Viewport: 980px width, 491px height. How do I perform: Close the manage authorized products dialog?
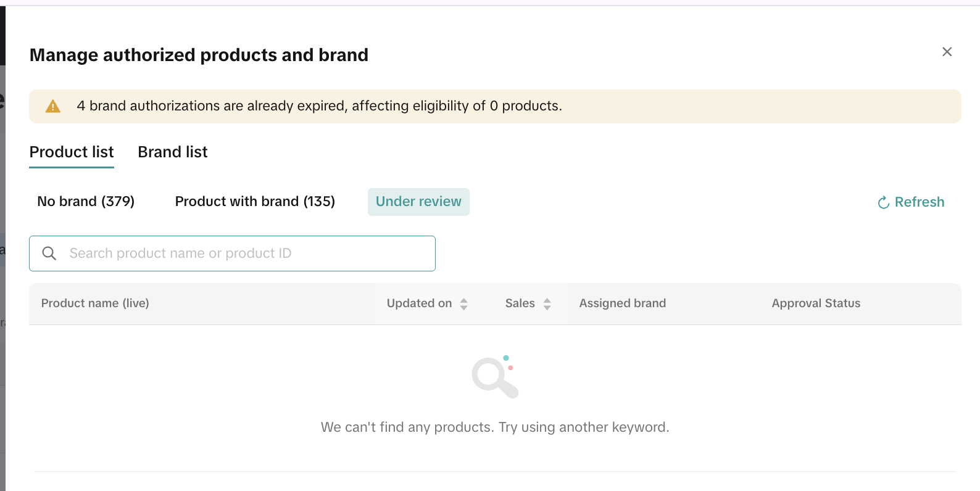click(947, 52)
